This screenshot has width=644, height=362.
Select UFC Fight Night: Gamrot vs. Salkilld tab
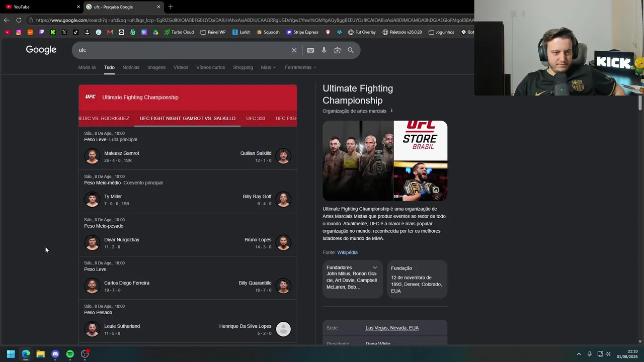[x=188, y=118]
